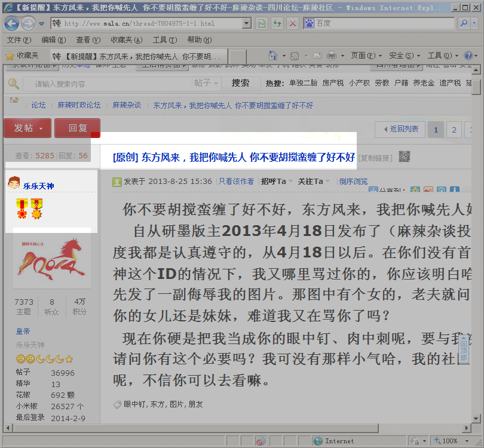Click the Stop loading (red X) button
This screenshot has width=484, height=448.
pyautogui.click(x=292, y=23)
